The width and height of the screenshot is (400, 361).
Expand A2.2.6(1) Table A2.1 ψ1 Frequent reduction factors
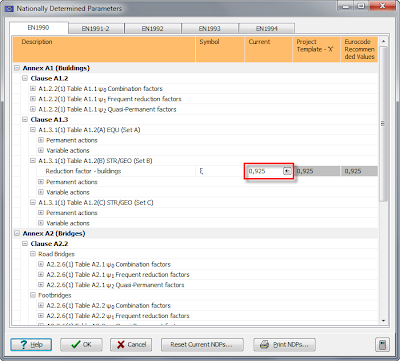pos(41,275)
